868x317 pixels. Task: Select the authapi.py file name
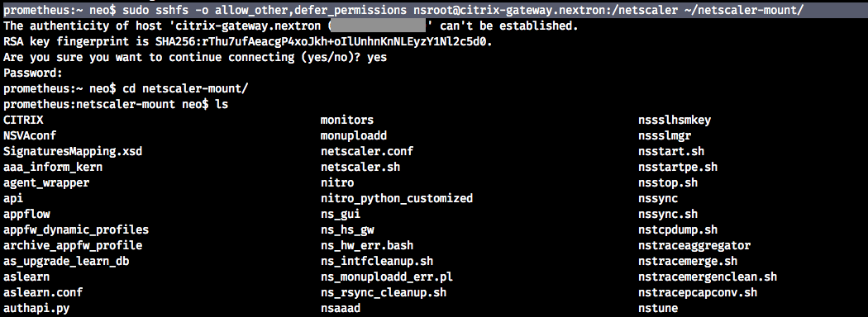(x=36, y=308)
